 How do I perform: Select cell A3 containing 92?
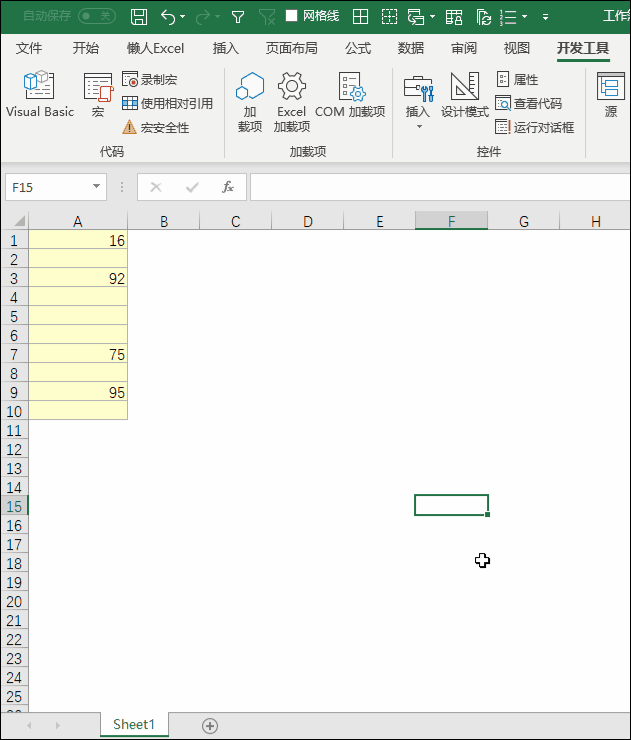click(78, 279)
